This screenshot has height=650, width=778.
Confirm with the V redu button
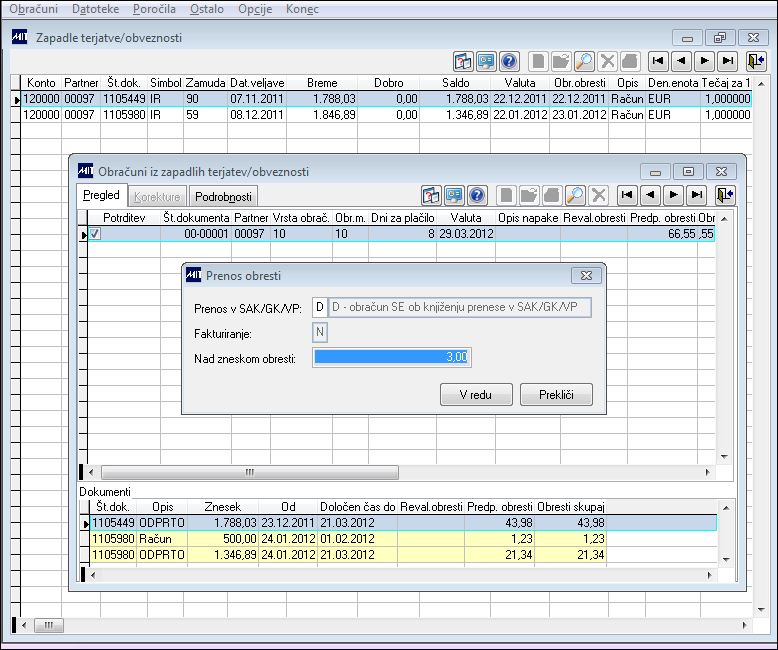[x=476, y=394]
